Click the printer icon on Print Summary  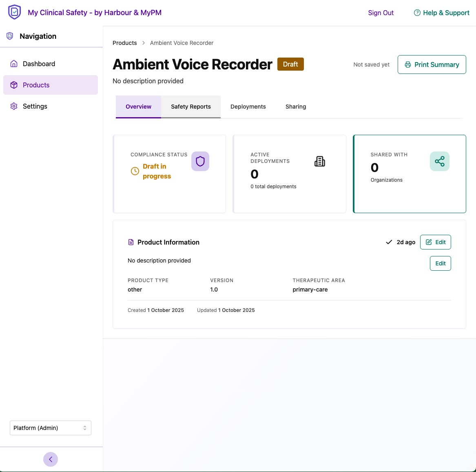click(x=407, y=65)
